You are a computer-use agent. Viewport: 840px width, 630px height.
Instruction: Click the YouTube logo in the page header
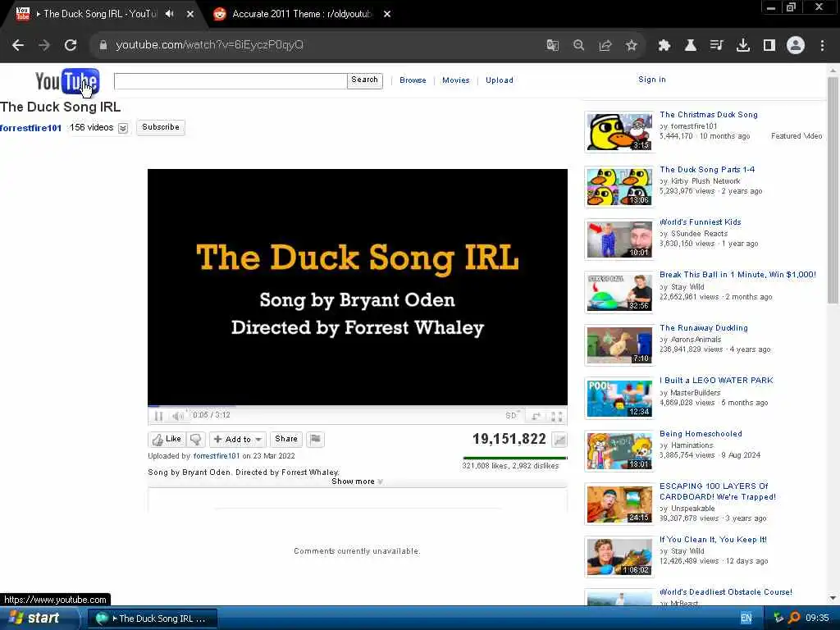[67, 81]
